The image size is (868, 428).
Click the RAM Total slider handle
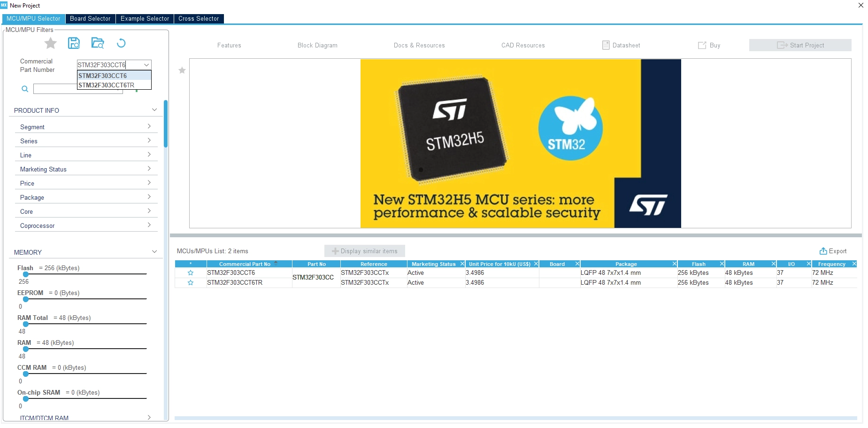[26, 324]
